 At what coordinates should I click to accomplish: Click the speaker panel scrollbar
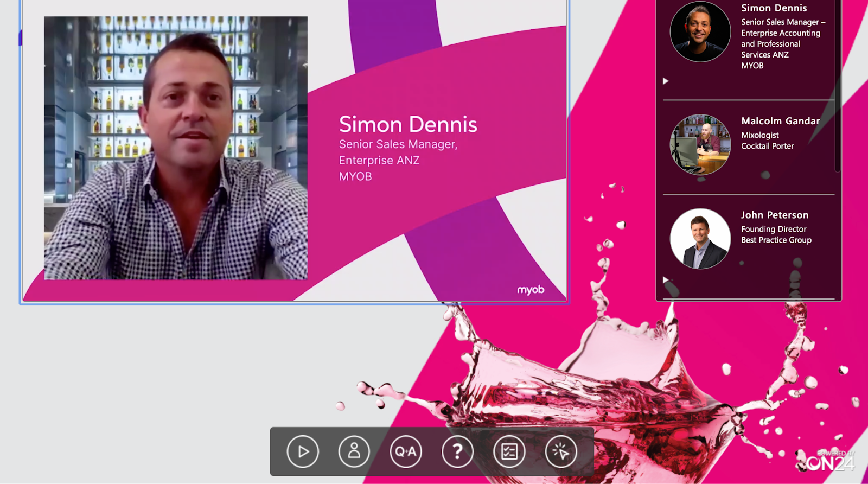click(838, 86)
